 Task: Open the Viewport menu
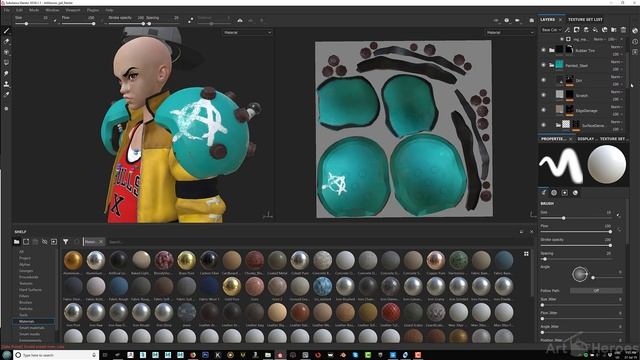tap(73, 10)
